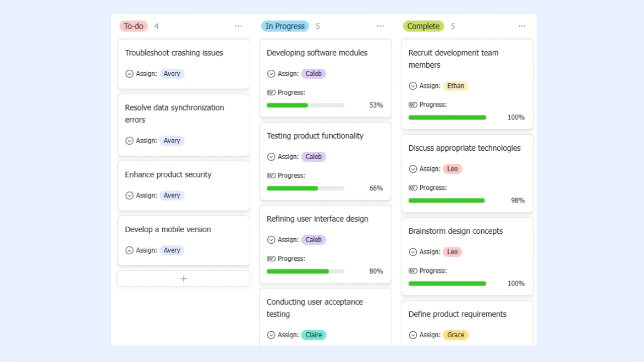Click Caleb tag on Testing product functionality

click(313, 157)
